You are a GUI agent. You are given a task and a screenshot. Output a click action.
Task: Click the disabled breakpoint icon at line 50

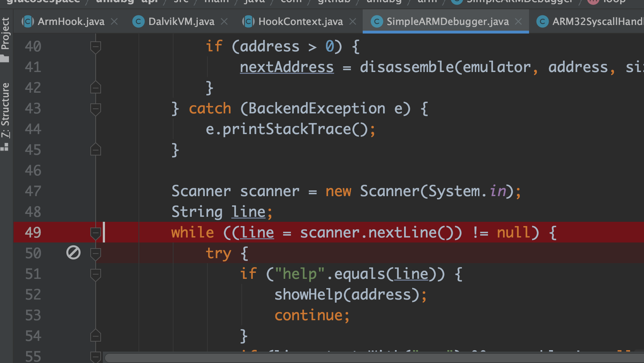point(73,253)
